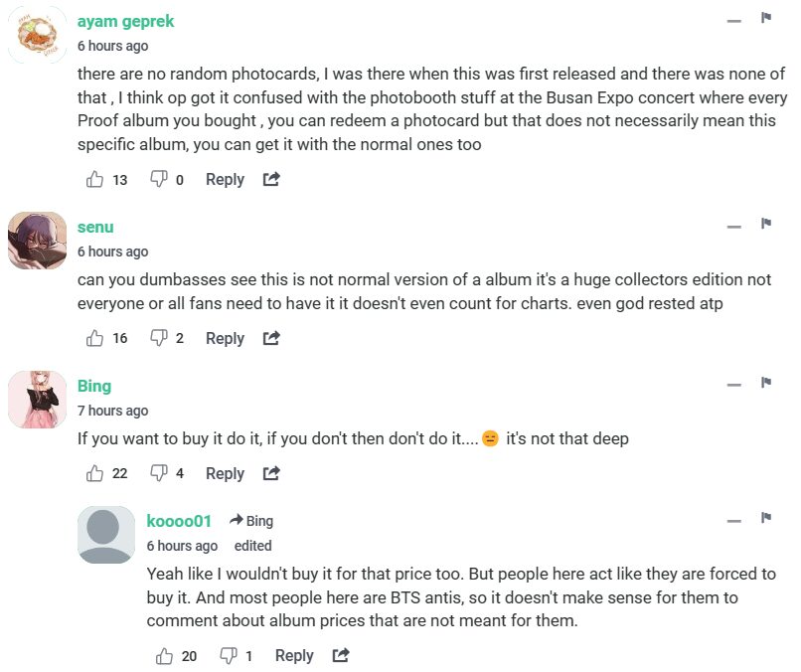801x672 pixels.
Task: Reply to ayam geprek's comment
Action: [x=225, y=180]
